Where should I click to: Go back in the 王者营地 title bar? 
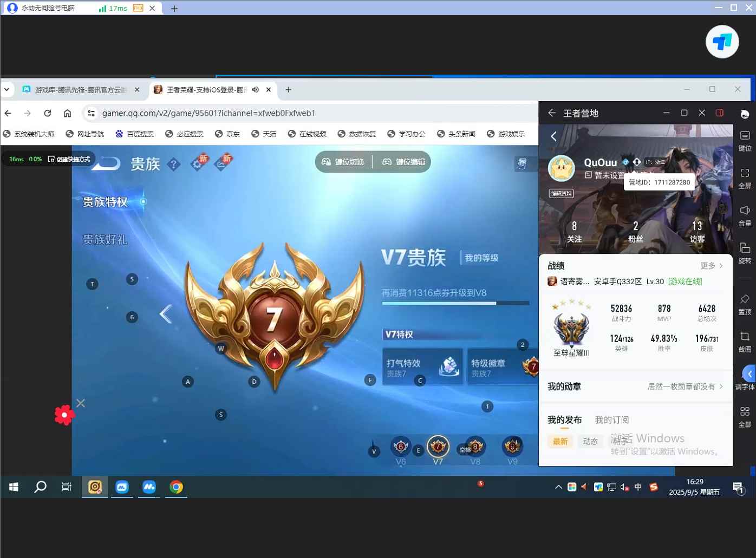coord(551,113)
